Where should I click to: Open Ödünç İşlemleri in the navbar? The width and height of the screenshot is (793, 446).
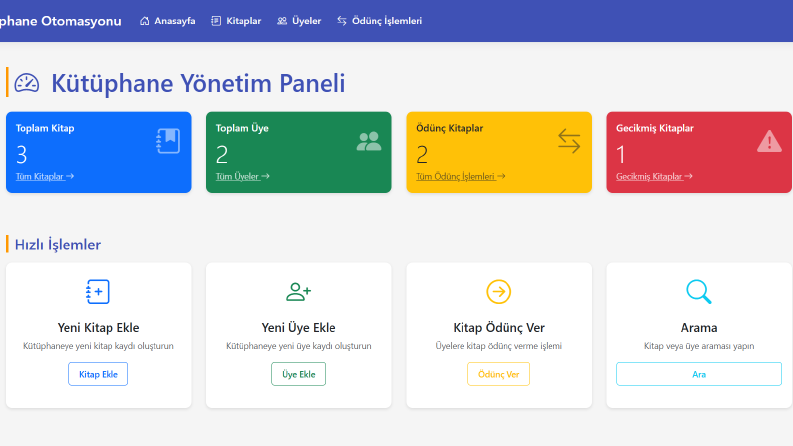[379, 21]
